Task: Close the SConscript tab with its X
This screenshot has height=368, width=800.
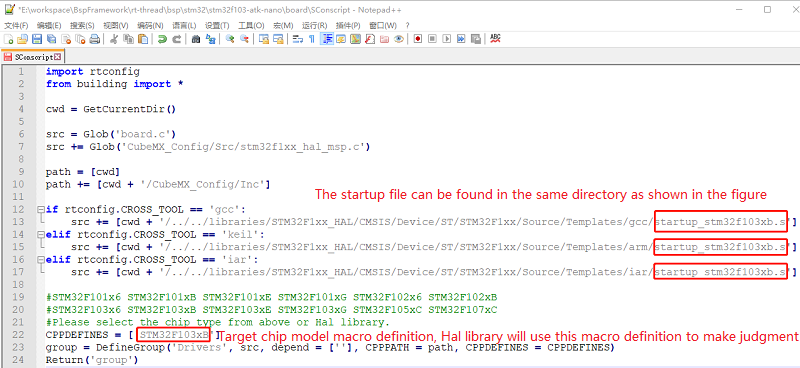Action: pyautogui.click(x=57, y=57)
